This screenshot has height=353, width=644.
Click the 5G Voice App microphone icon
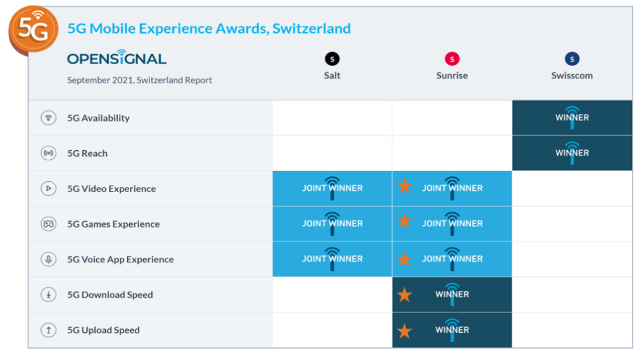pos(49,259)
